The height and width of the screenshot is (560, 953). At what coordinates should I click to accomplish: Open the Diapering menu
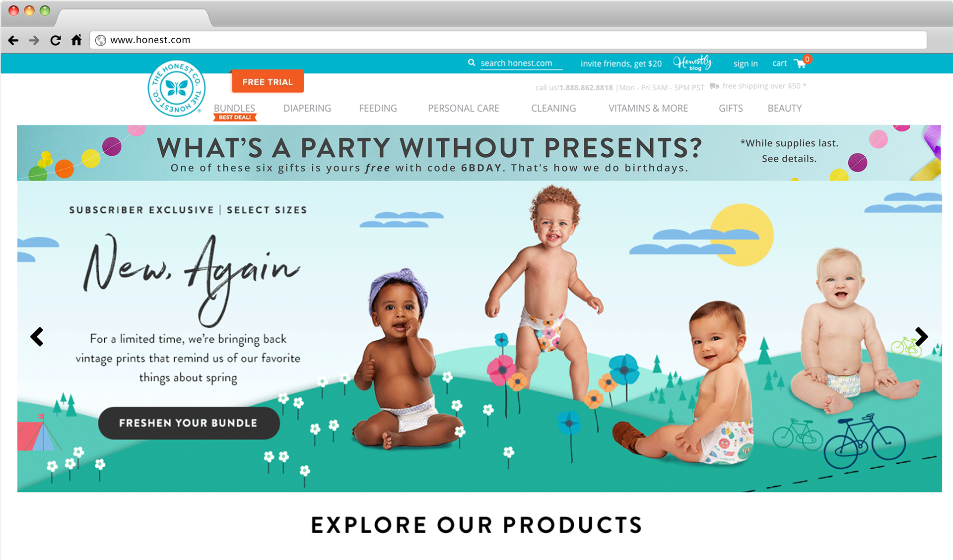coord(307,108)
